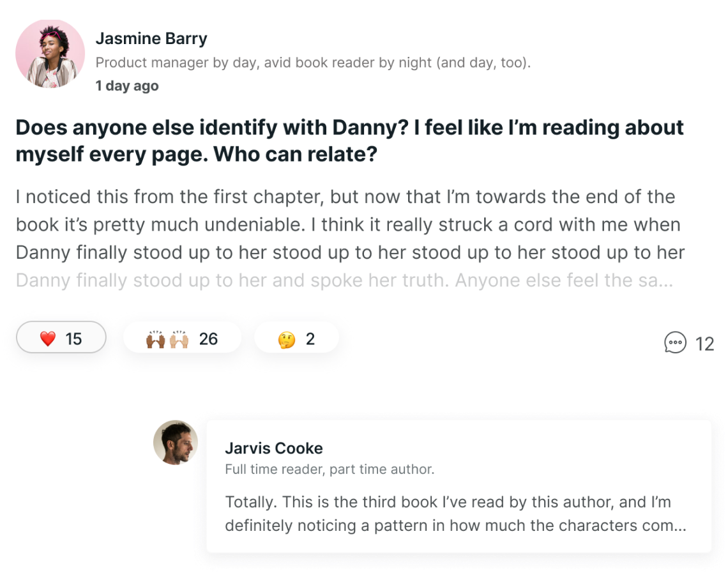This screenshot has width=728, height=573.
Task: Open Jasmine Barry's profile picture
Action: click(50, 54)
